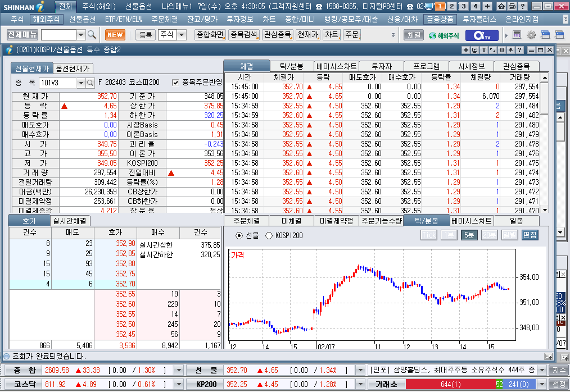570x392 pixels.
Task: Open the calculator icon in toolbar
Action: (517, 35)
